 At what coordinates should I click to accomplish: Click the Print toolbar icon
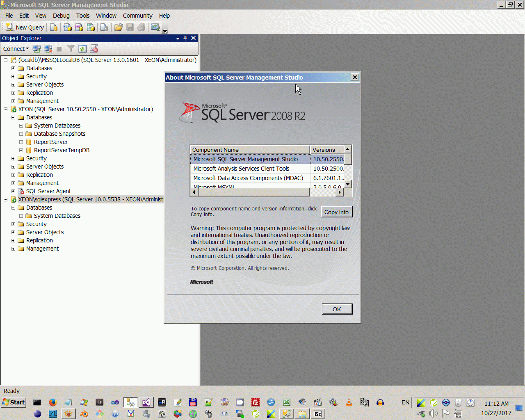tap(141, 27)
